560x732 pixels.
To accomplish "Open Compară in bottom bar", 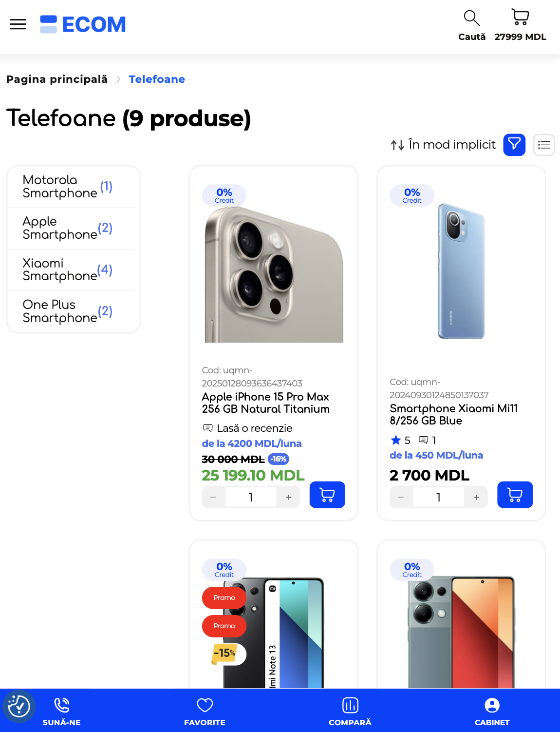I will point(350,711).
